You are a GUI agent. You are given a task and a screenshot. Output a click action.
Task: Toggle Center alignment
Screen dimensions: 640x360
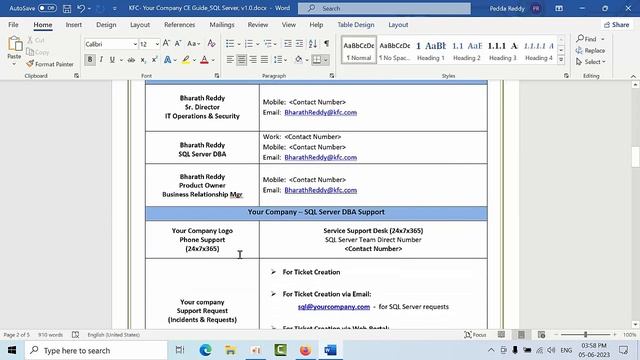(x=242, y=60)
